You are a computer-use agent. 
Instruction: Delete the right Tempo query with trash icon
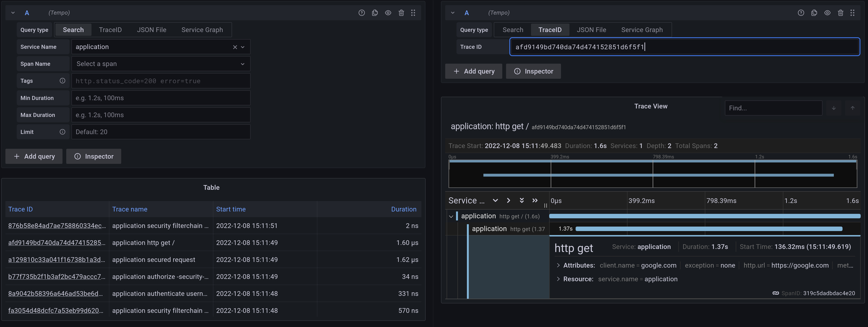pos(841,12)
